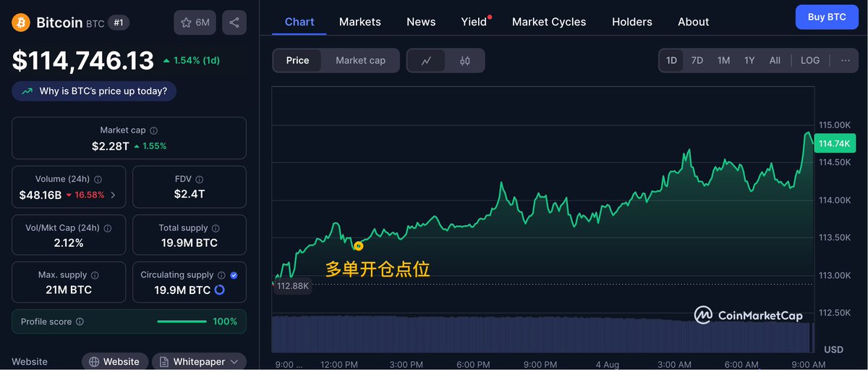Open 'Why is BTC's price up today?'

[94, 91]
